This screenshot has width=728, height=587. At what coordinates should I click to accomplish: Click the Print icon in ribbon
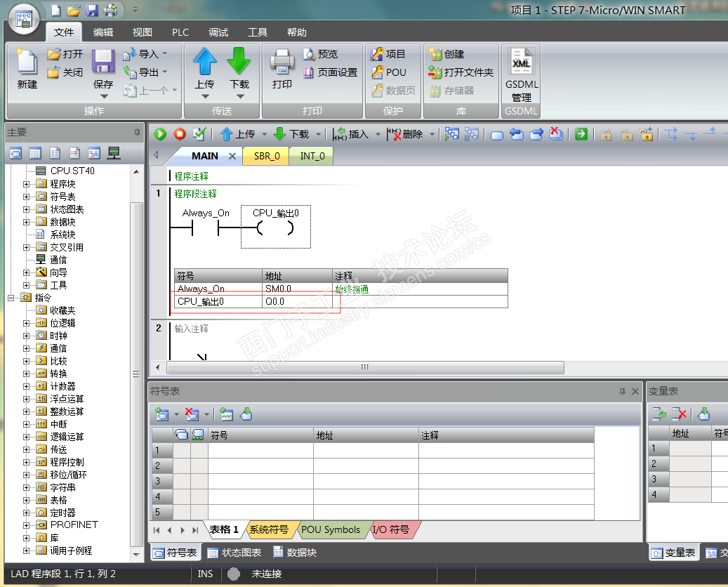282,61
